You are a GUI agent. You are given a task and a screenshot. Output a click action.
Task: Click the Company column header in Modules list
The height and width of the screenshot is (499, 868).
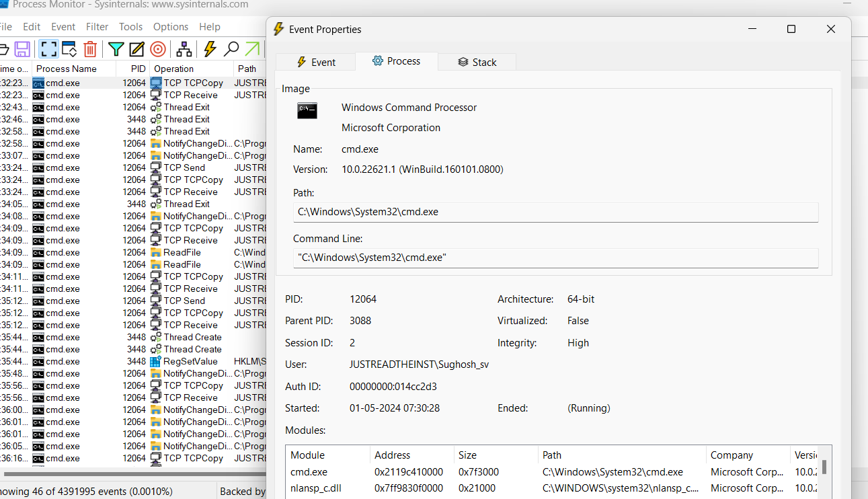click(748, 455)
